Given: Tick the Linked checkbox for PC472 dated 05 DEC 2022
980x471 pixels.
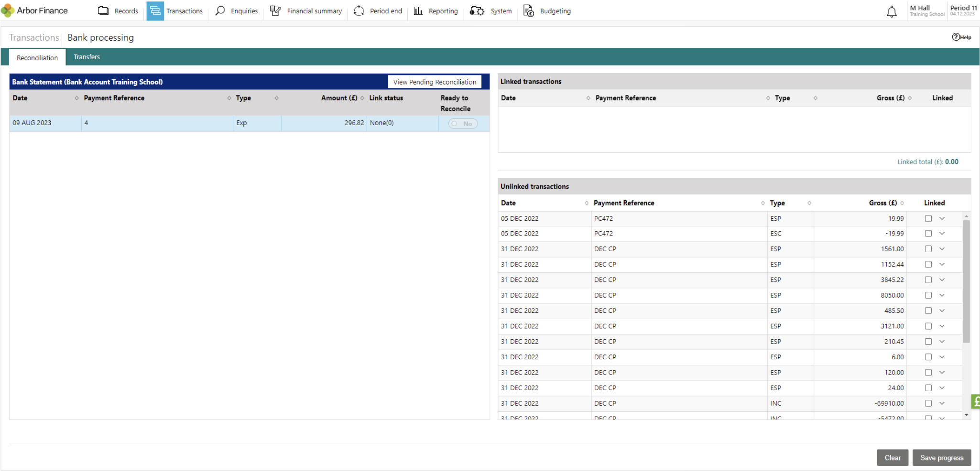Looking at the screenshot, I should click(928, 218).
